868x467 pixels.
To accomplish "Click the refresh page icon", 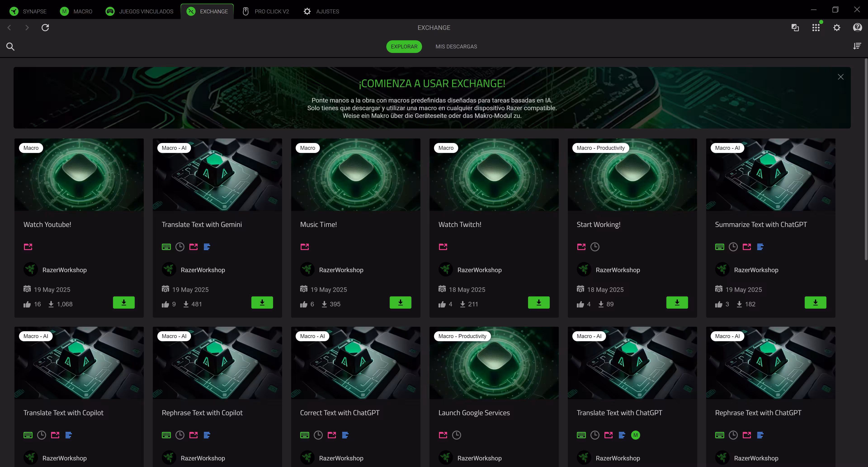I will click(45, 28).
